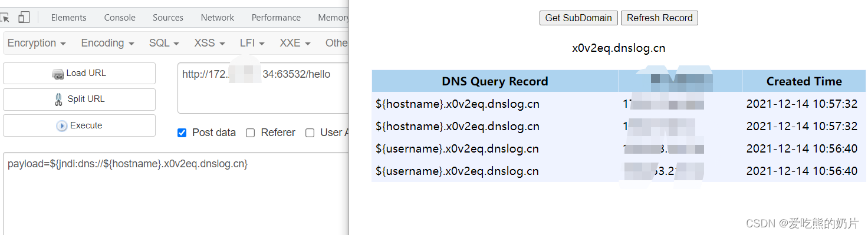Expand the Encryption dropdown
Screen dimensions: 868x235
(x=37, y=43)
